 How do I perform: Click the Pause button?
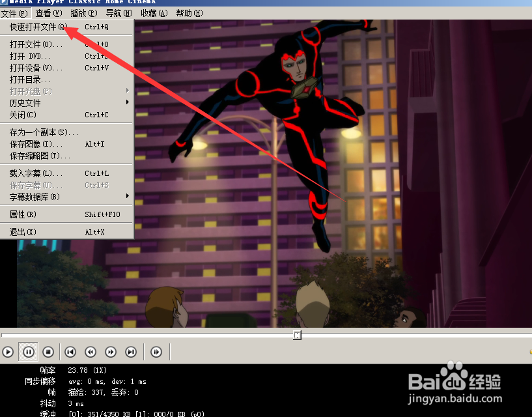point(28,352)
